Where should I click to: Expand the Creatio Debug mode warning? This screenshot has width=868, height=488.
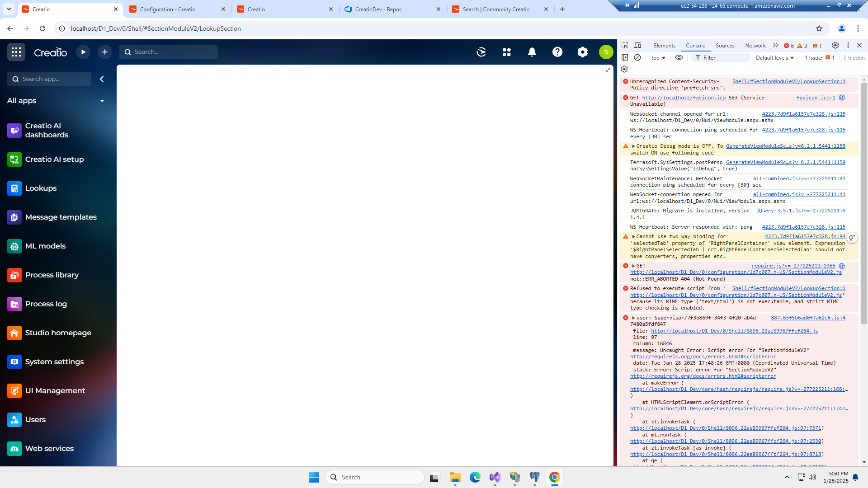(x=633, y=146)
